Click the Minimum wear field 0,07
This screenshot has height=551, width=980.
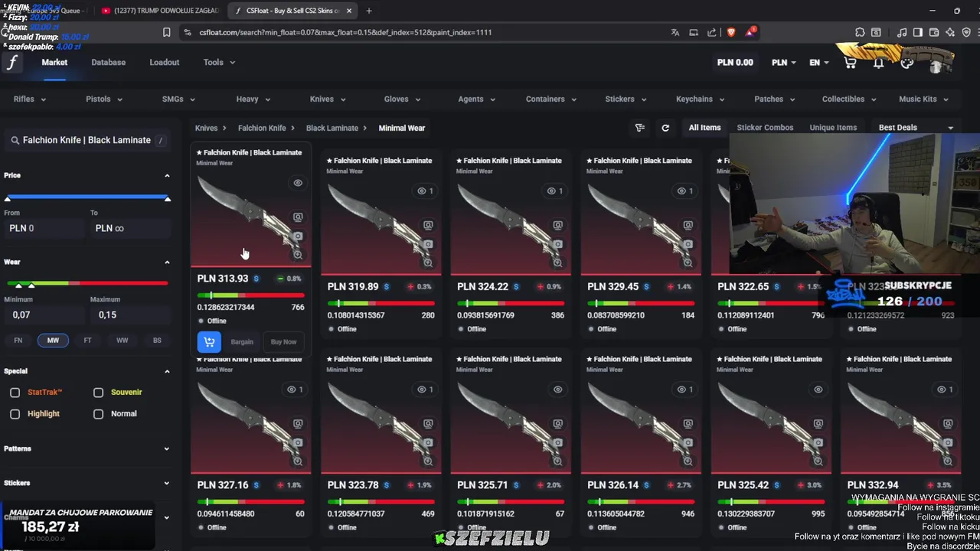[43, 315]
